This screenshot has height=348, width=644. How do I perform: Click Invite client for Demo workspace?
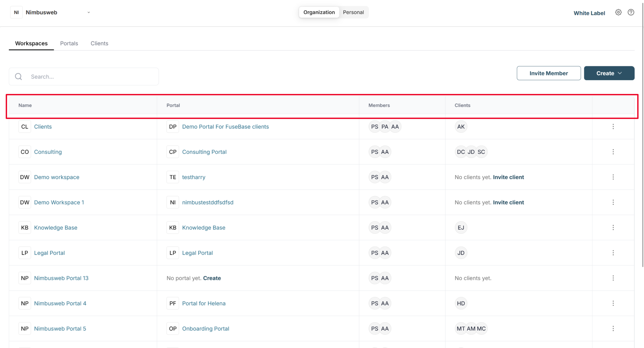click(508, 177)
